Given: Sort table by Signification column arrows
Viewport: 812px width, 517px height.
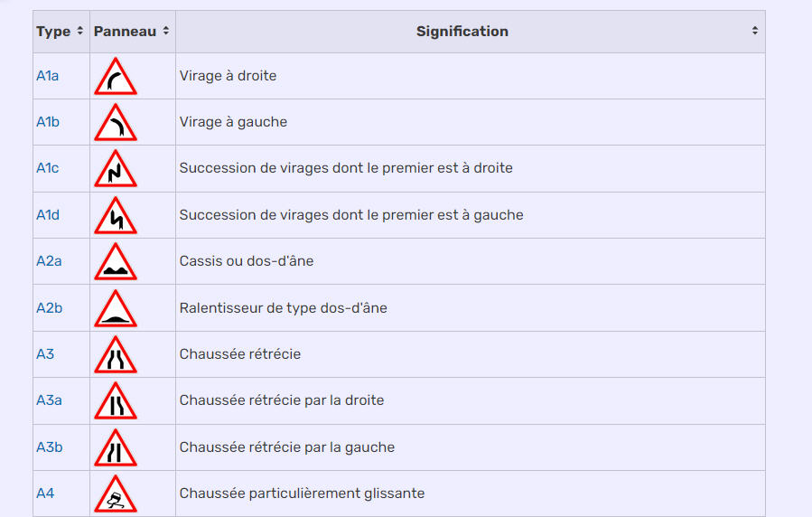Looking at the screenshot, I should [x=755, y=31].
